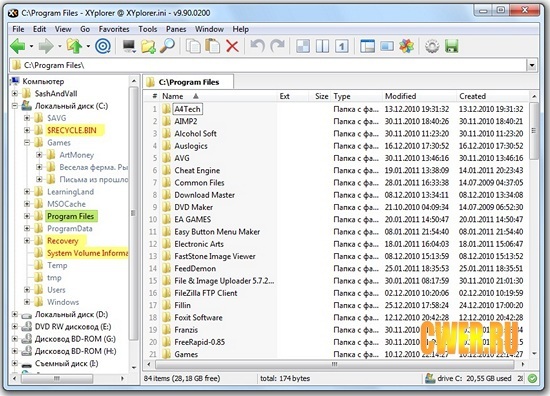Click the green Back arrow icon
This screenshot has width=550, height=396.
[x=18, y=46]
